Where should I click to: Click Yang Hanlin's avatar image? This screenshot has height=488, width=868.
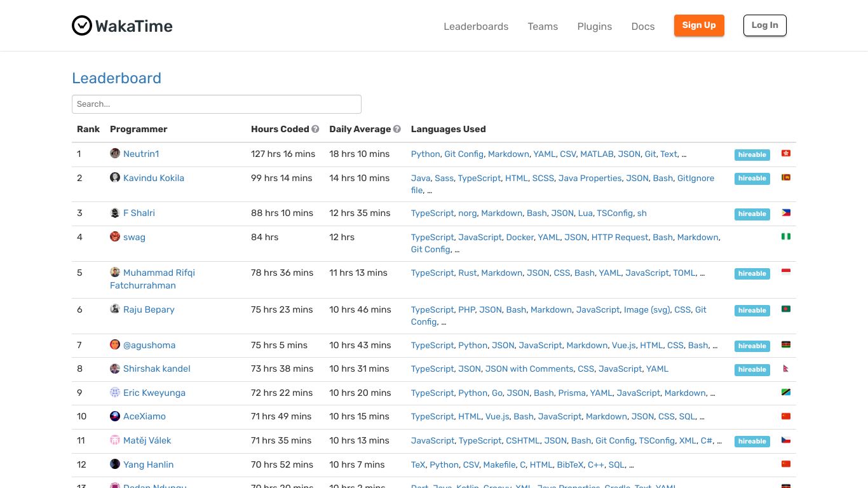(x=115, y=464)
